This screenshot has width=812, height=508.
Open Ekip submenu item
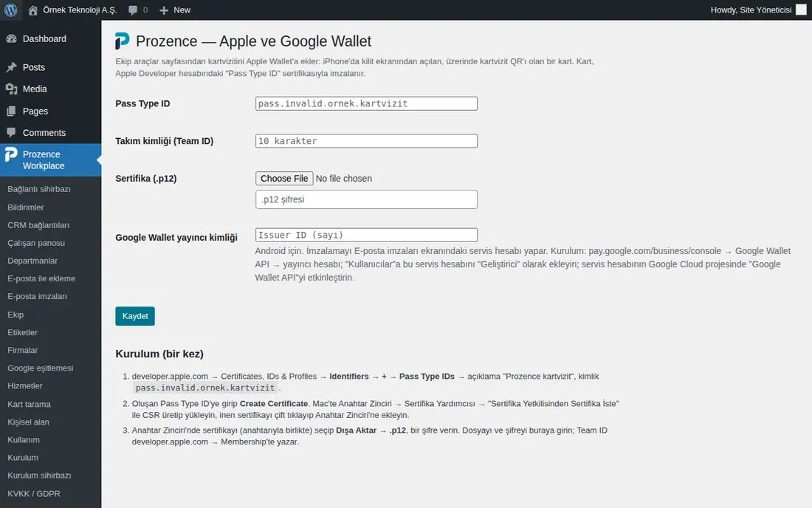tap(16, 315)
